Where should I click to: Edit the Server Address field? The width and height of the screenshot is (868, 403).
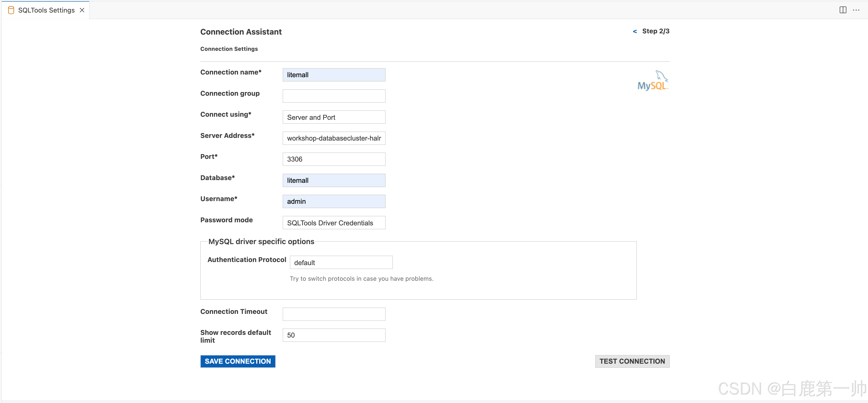click(334, 138)
